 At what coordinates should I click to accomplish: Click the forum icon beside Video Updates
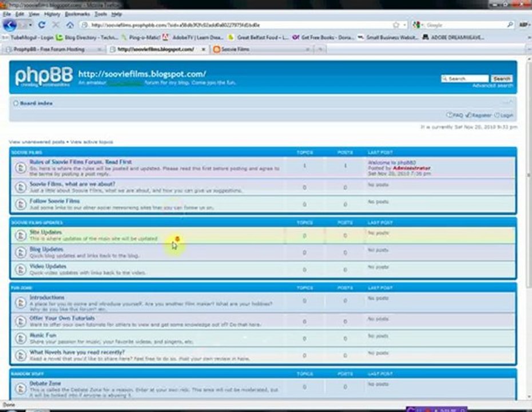coord(21,270)
